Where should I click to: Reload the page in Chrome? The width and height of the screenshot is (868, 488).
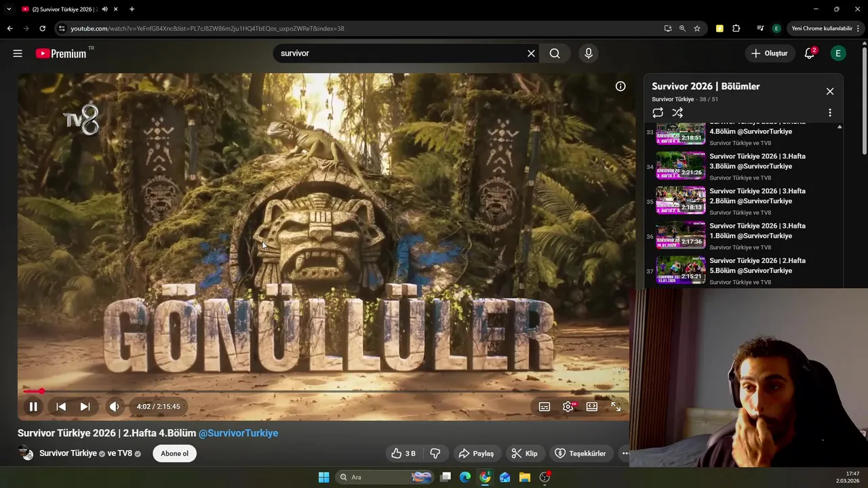click(42, 28)
